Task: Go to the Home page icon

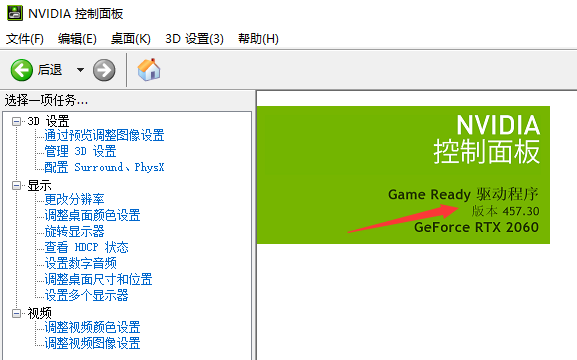Action: (149, 70)
